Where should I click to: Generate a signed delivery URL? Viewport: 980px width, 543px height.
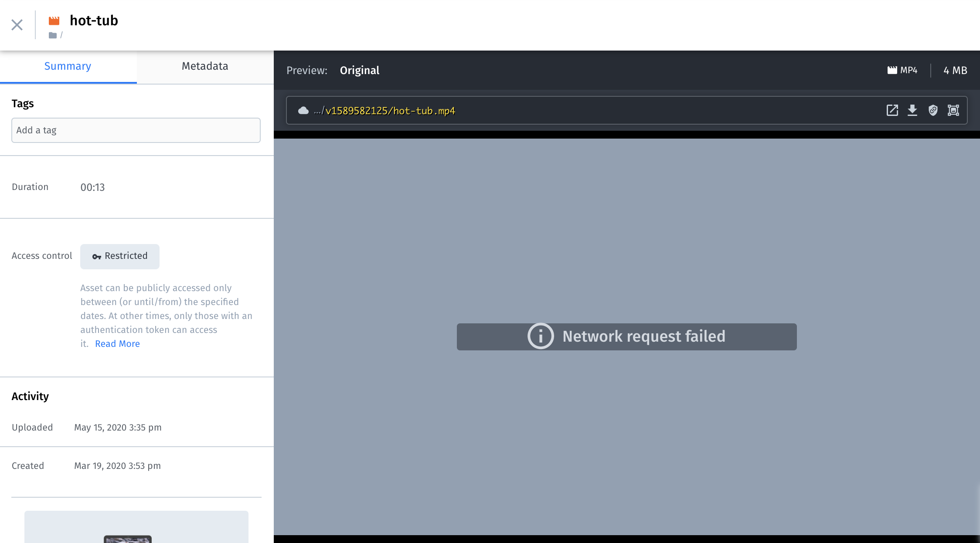[x=933, y=110]
